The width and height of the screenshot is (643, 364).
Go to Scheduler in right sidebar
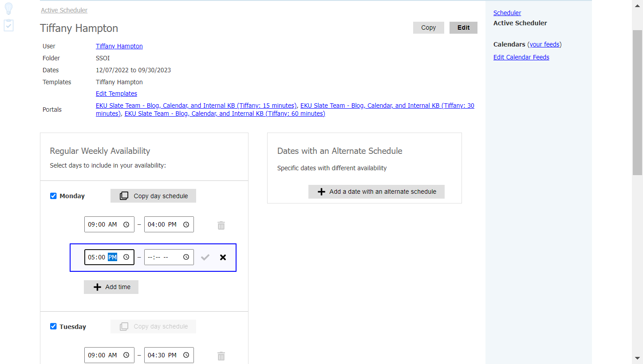[507, 13]
